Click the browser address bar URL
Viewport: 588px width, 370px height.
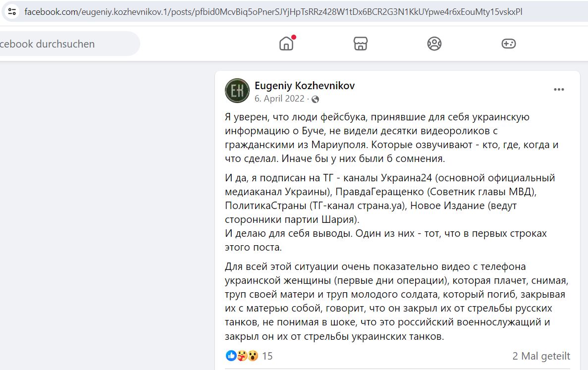click(273, 11)
